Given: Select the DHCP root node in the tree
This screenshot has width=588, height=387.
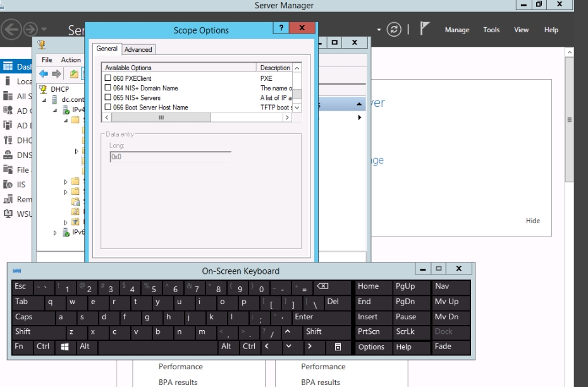Looking at the screenshot, I should (x=59, y=89).
